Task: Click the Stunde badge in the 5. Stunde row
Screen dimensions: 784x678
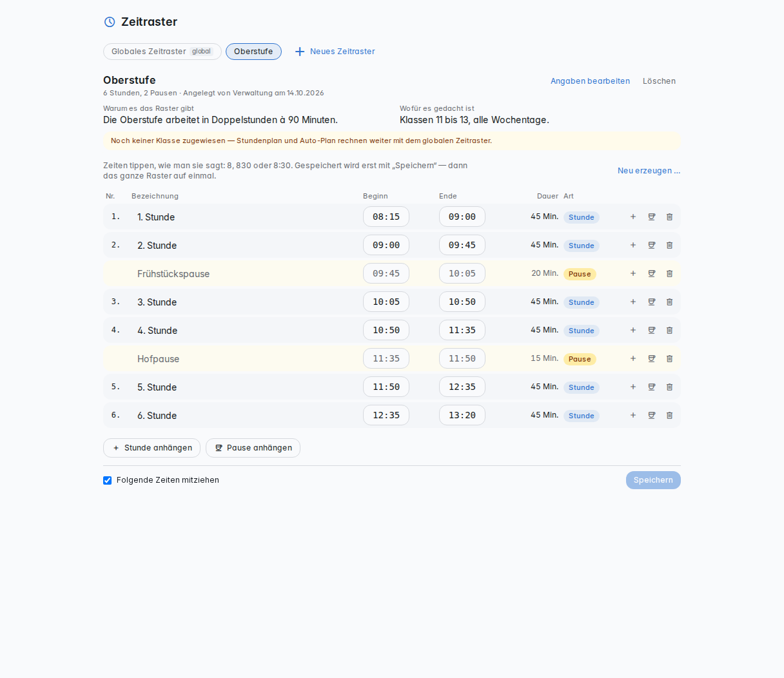Action: click(582, 387)
